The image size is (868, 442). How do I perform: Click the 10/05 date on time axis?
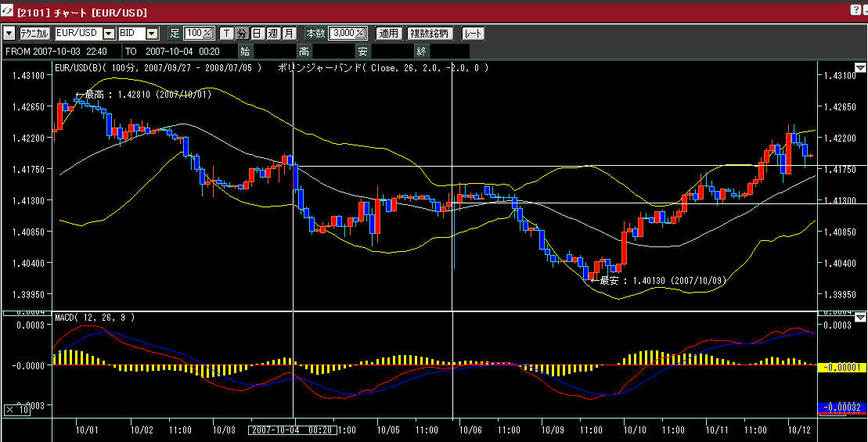pyautogui.click(x=388, y=429)
